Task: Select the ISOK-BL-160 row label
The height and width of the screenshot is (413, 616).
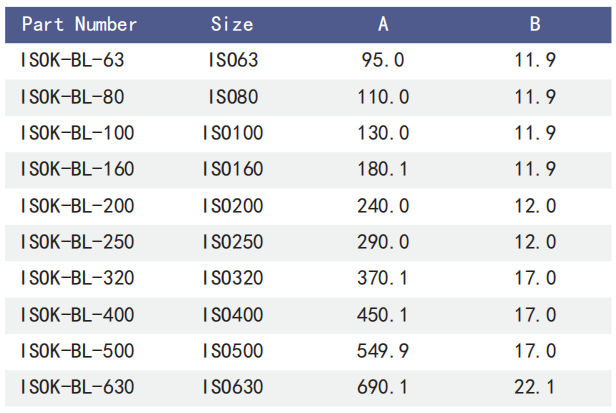Action: (x=77, y=169)
